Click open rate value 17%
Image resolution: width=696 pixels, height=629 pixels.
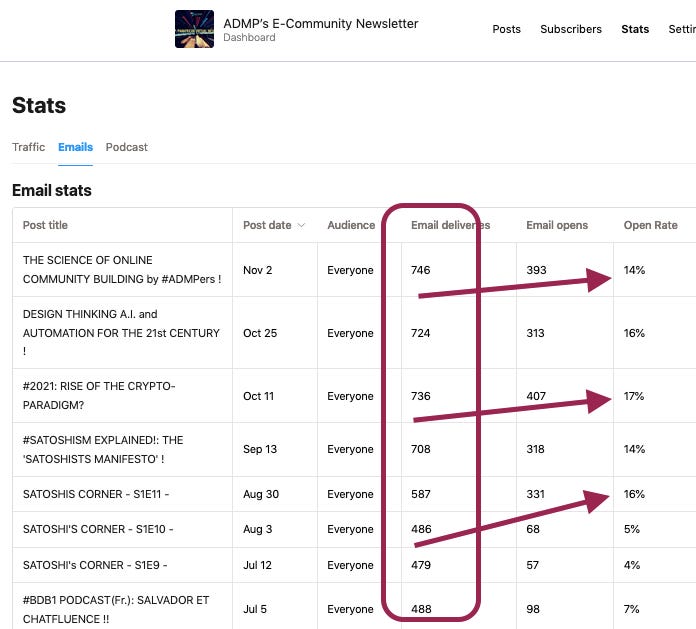point(633,396)
